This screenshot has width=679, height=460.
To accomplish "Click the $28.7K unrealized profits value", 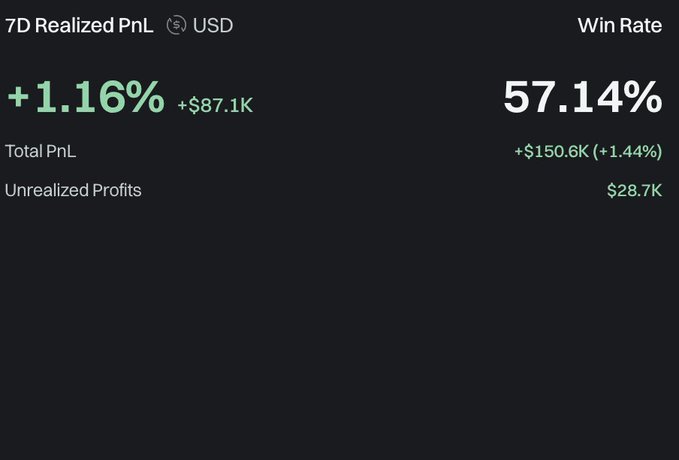I will tap(634, 190).
